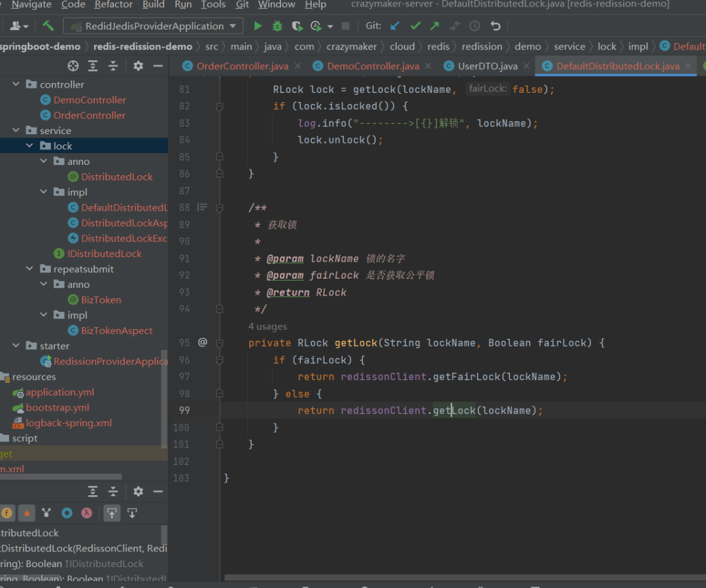Run the application with green play button
This screenshot has height=588, width=706.
[258, 26]
